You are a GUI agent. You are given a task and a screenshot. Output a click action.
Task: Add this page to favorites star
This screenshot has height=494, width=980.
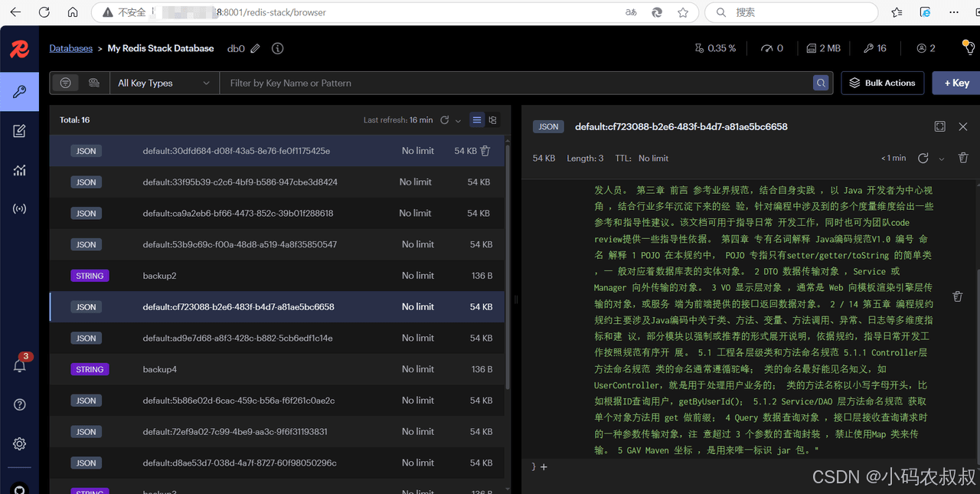pos(683,12)
